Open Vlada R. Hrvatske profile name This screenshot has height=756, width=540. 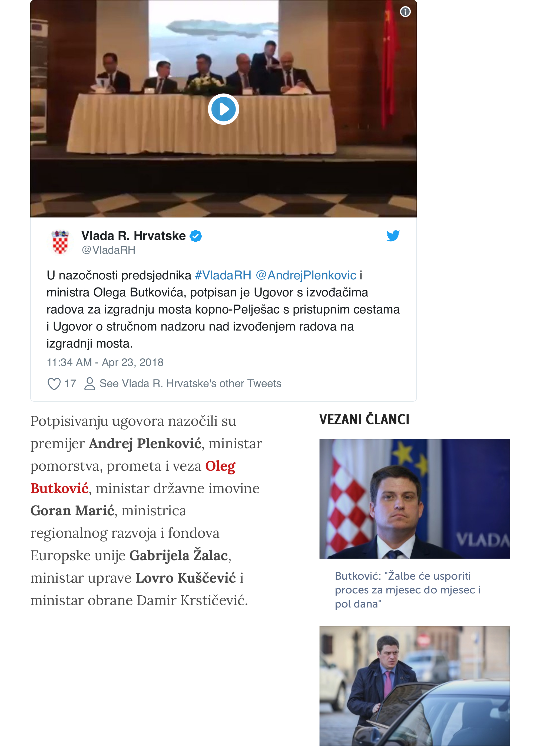click(134, 236)
